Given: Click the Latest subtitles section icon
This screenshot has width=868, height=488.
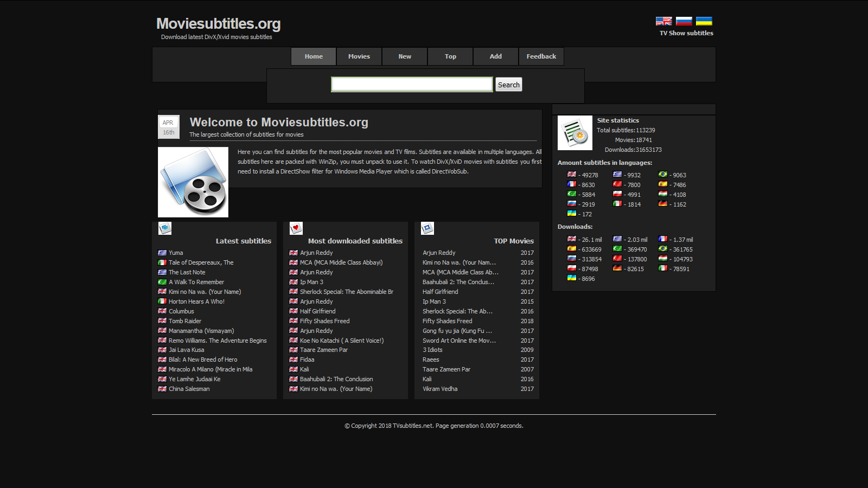Looking at the screenshot, I should point(165,228).
